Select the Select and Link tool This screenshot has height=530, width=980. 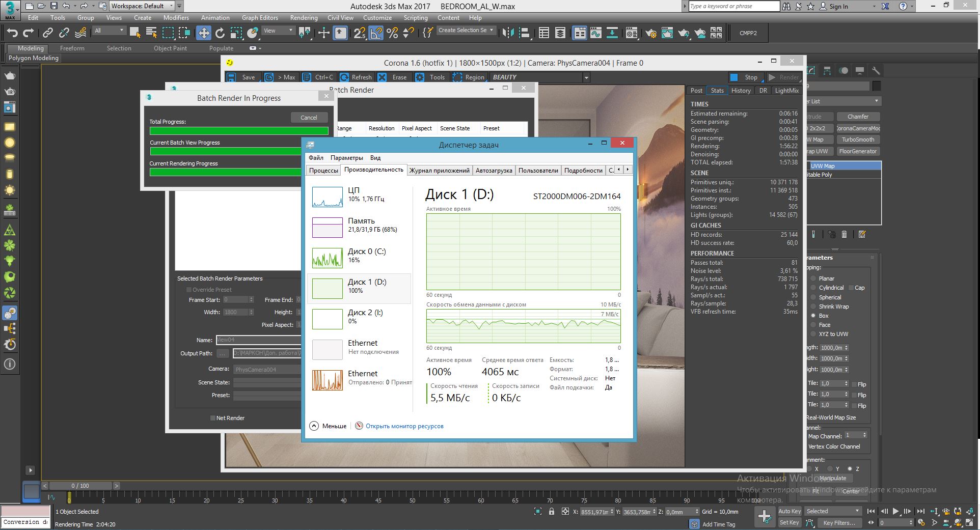click(47, 33)
